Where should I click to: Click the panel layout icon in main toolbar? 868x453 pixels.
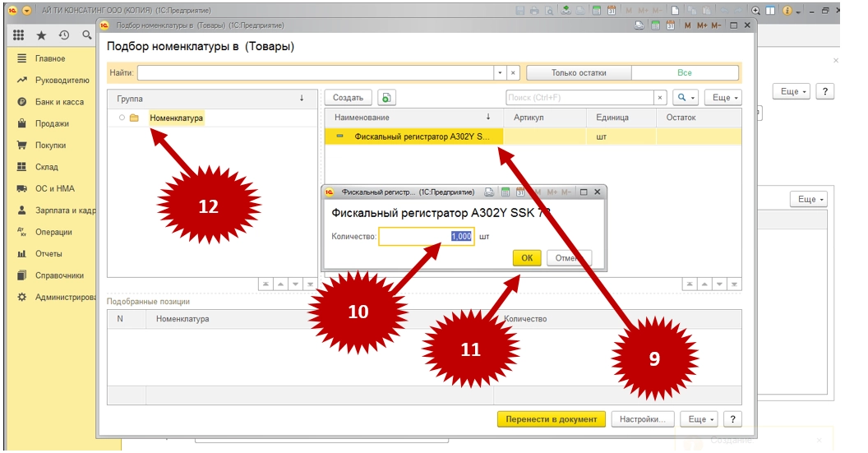tap(770, 11)
